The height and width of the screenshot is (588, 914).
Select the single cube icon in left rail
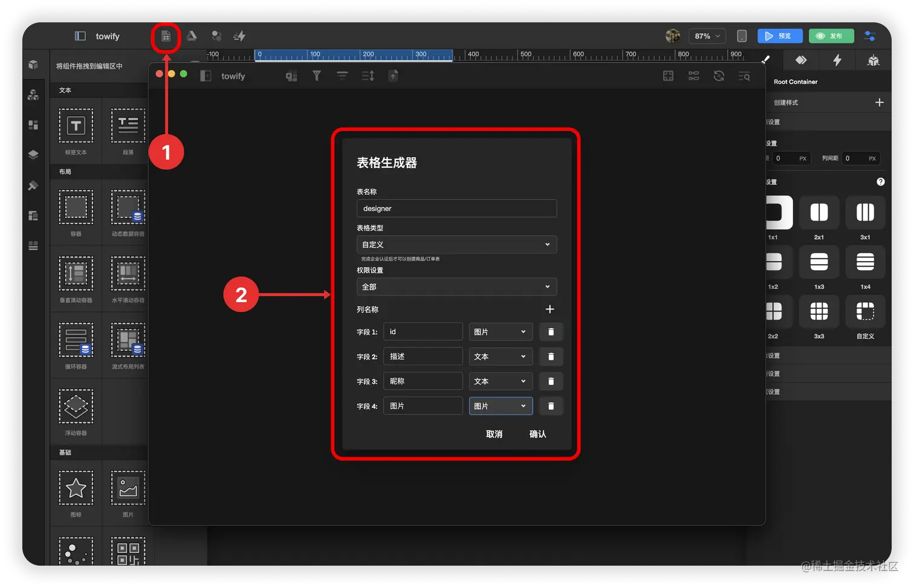[33, 65]
